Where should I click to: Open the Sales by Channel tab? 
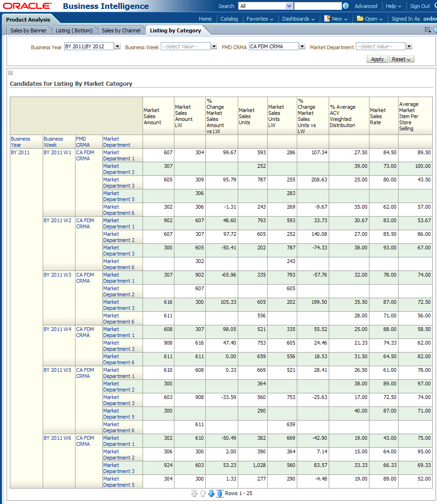coord(121,30)
